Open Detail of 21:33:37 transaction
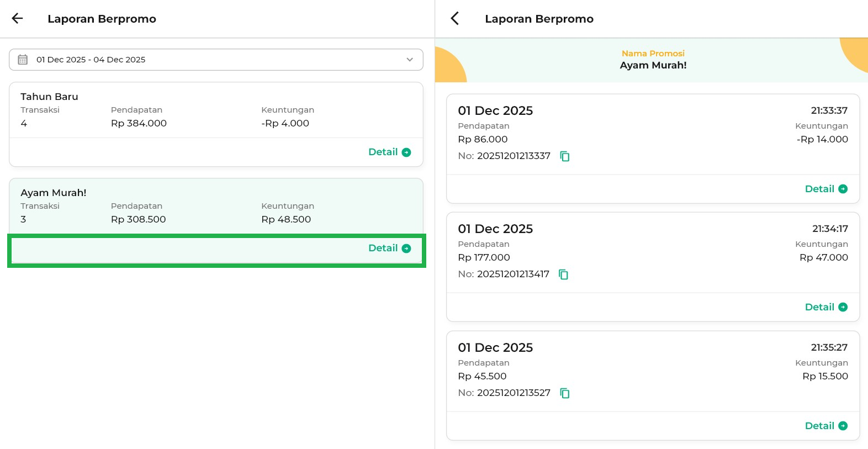868x449 pixels. point(820,189)
